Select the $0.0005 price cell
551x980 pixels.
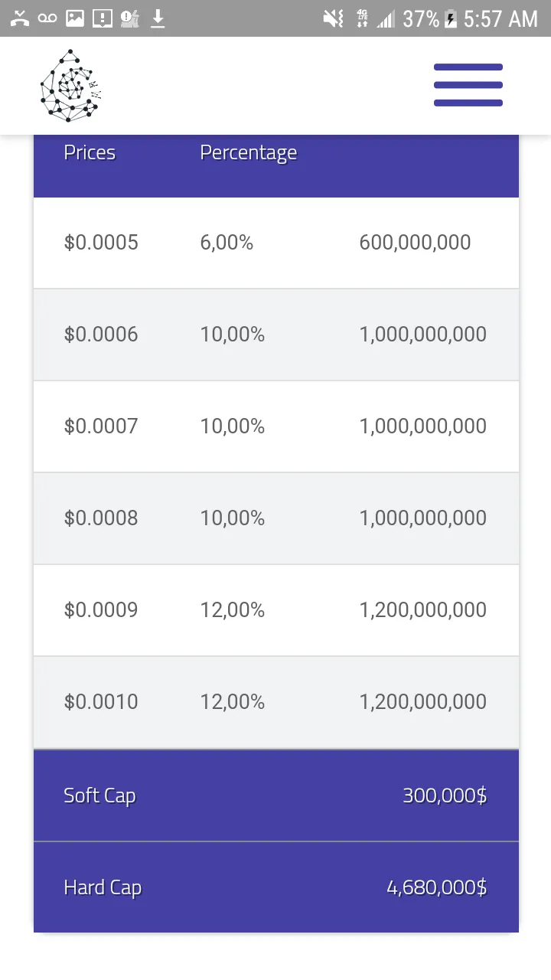pyautogui.click(x=101, y=243)
